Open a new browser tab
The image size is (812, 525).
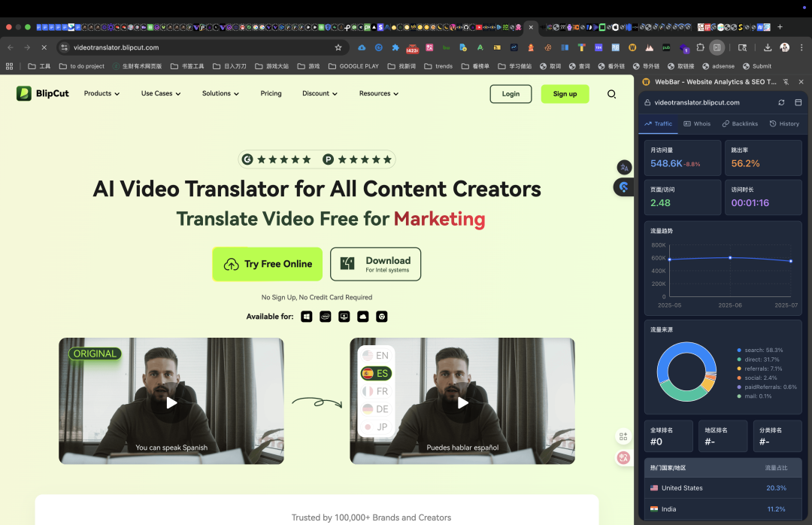780,27
